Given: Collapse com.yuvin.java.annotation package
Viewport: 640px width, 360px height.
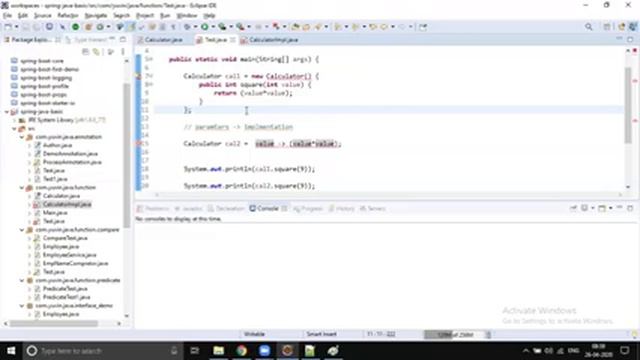Looking at the screenshot, I should coord(22,137).
